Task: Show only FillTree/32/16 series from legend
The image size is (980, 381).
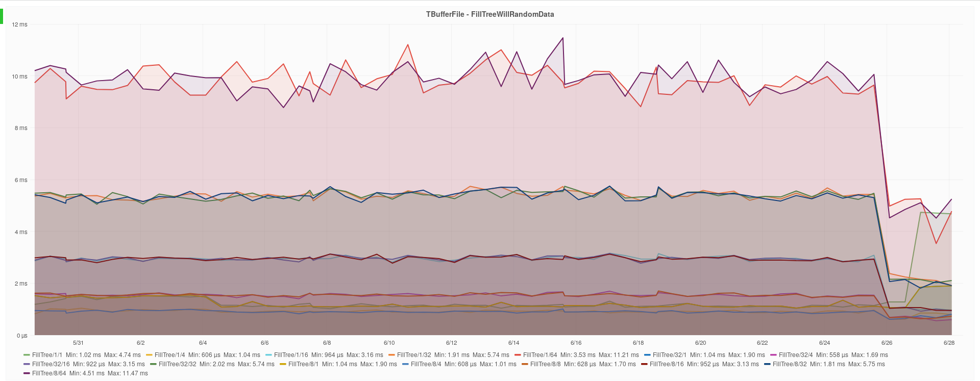Action: (x=51, y=364)
